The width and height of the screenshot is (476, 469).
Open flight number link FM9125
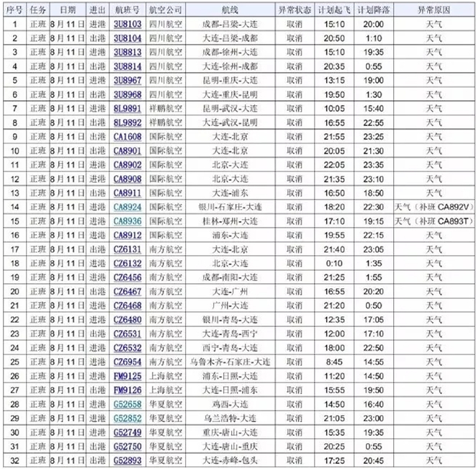click(x=127, y=376)
